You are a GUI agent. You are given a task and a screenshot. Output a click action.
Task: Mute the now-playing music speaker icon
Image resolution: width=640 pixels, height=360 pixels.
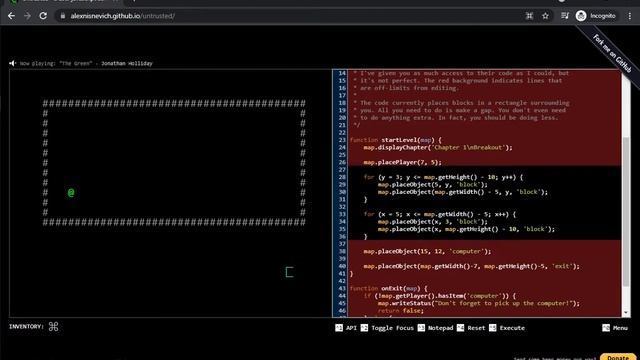(13, 63)
